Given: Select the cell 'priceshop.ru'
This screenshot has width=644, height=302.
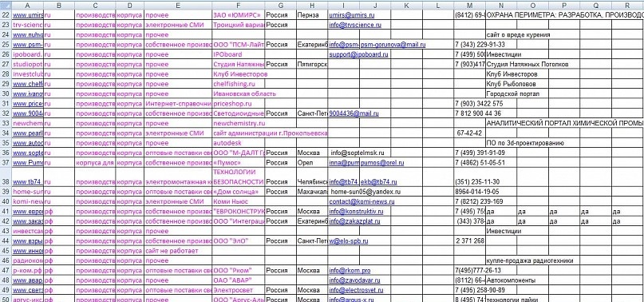Looking at the screenshot, I should click(x=238, y=103).
